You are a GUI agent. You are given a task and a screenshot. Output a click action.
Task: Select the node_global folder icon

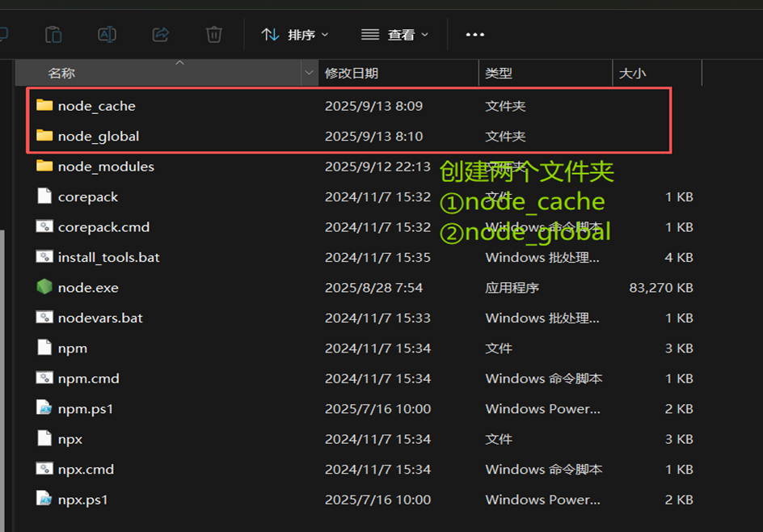pyautogui.click(x=44, y=135)
